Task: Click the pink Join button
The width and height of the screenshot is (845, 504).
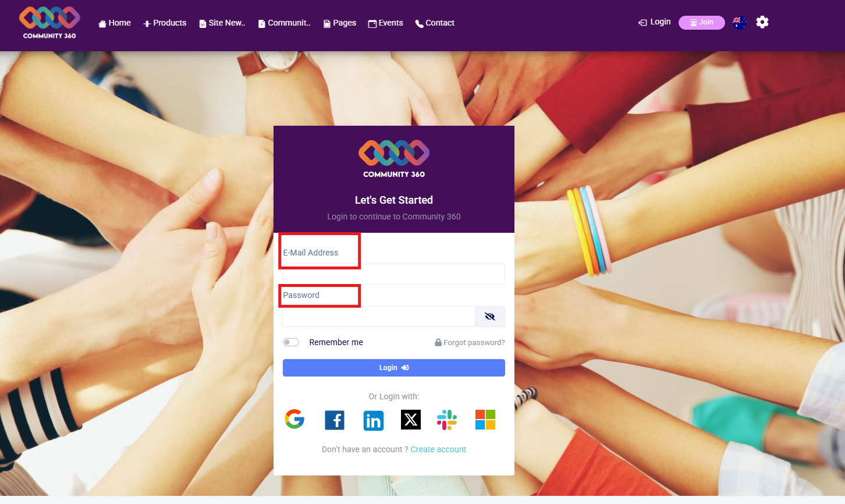Action: pos(702,22)
